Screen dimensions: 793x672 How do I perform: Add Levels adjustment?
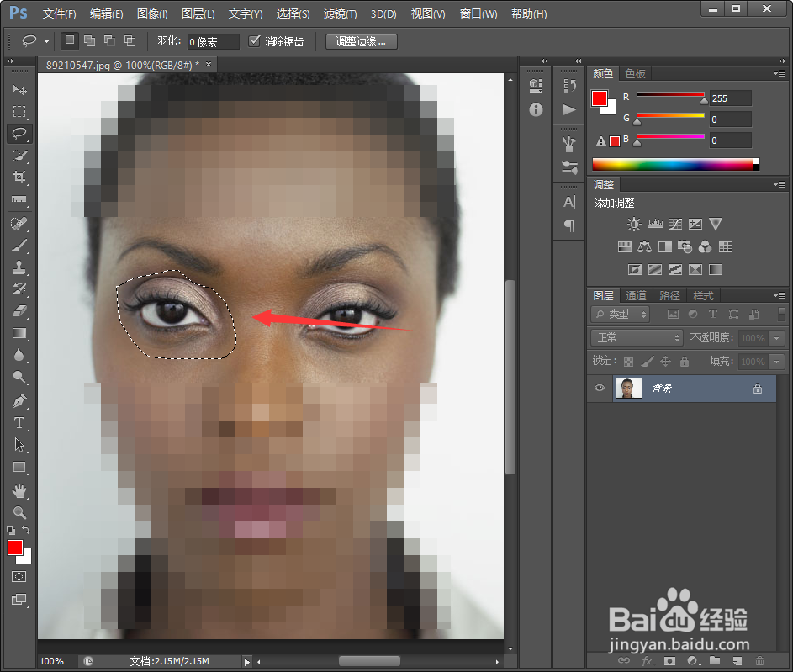pos(654,224)
